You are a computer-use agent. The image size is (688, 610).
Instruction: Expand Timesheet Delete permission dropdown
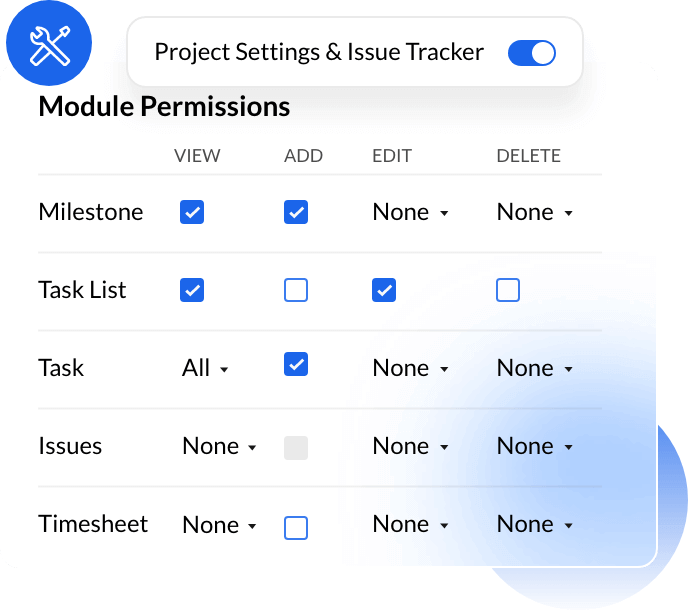[x=534, y=524]
